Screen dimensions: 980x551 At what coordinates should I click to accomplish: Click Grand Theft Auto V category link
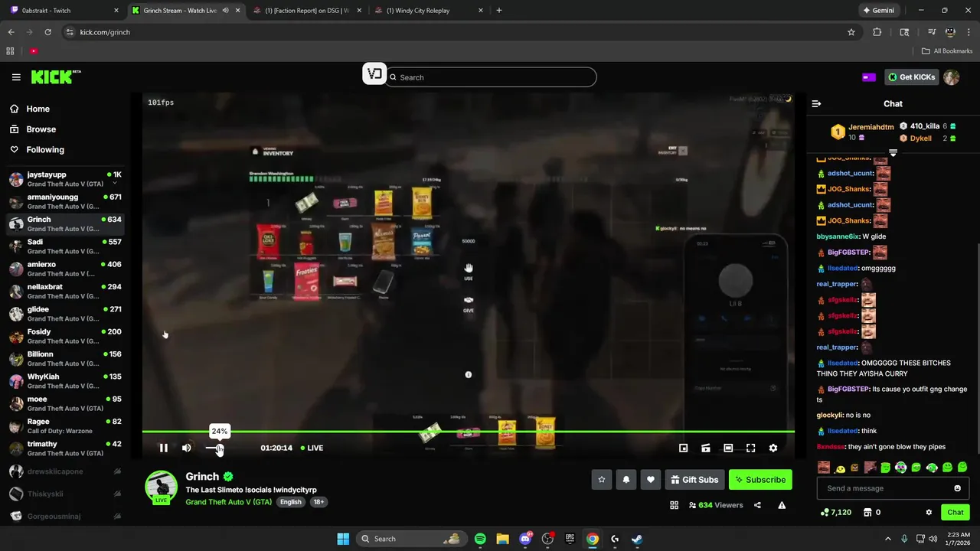[229, 502]
